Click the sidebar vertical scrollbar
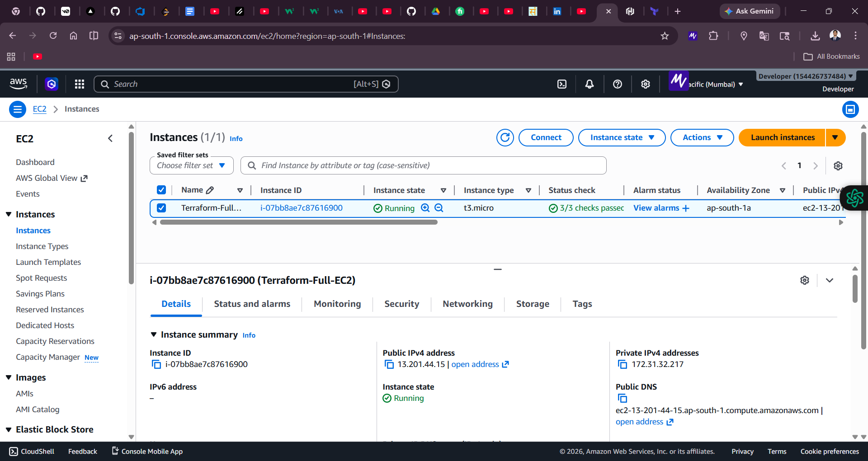 point(132,208)
